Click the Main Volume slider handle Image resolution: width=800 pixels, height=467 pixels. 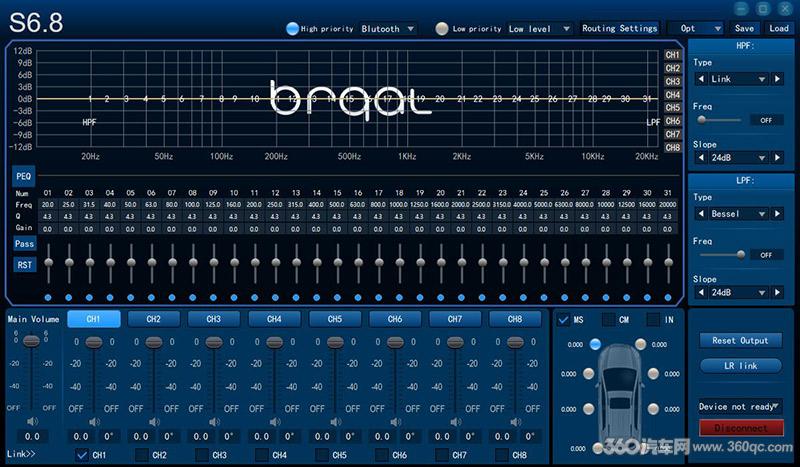click(x=32, y=341)
